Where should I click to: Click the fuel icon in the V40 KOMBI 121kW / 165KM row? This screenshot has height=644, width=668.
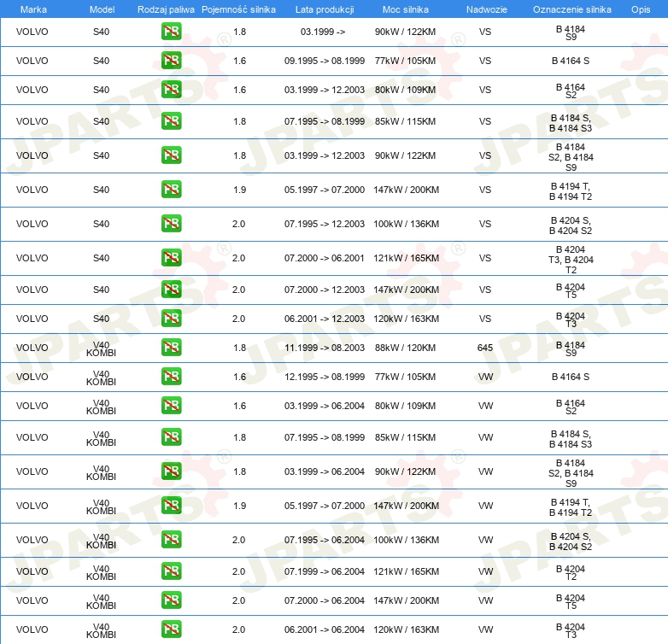coord(171,571)
